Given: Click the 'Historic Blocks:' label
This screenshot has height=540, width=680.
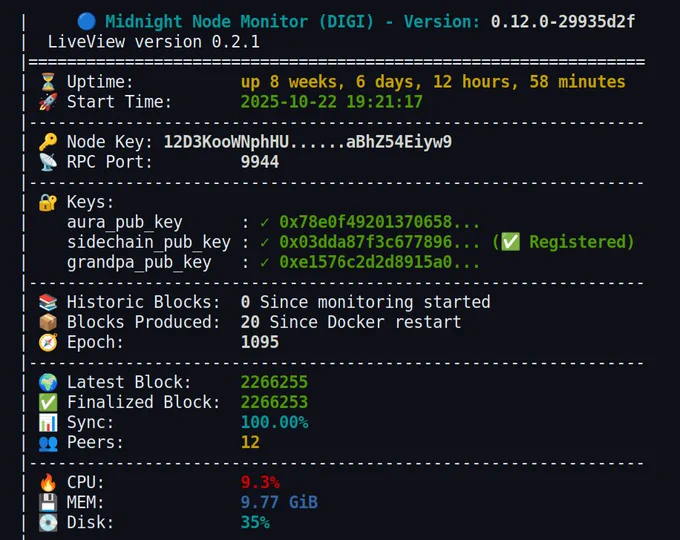Looking at the screenshot, I should [144, 302].
